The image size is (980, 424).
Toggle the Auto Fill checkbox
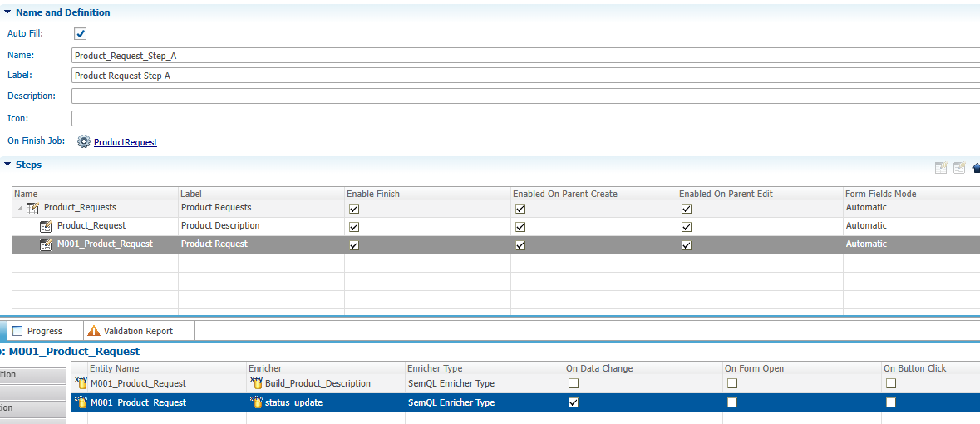[80, 34]
